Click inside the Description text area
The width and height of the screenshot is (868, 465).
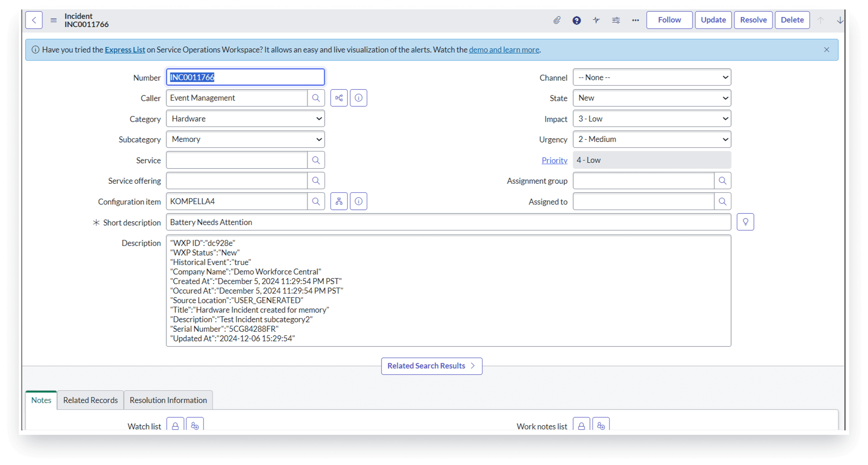tap(449, 291)
